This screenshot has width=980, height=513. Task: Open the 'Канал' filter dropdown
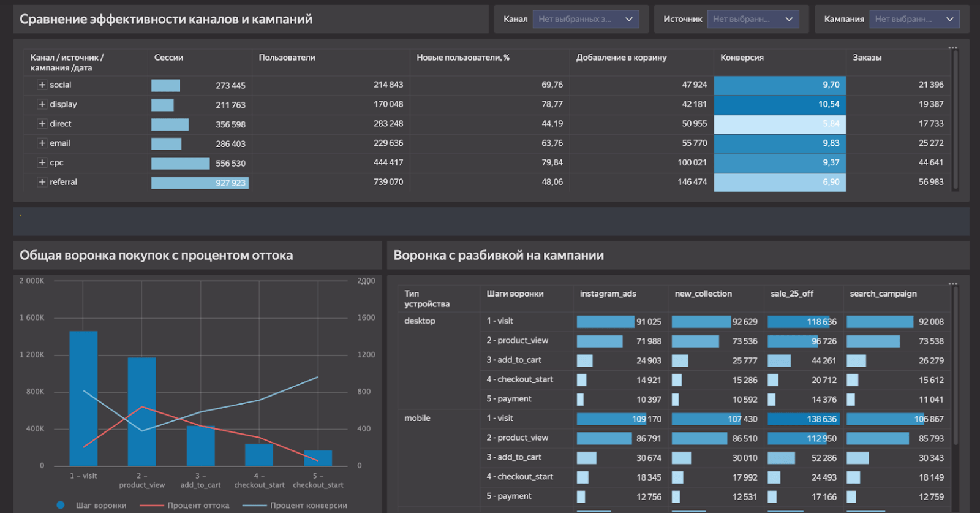[x=585, y=19]
